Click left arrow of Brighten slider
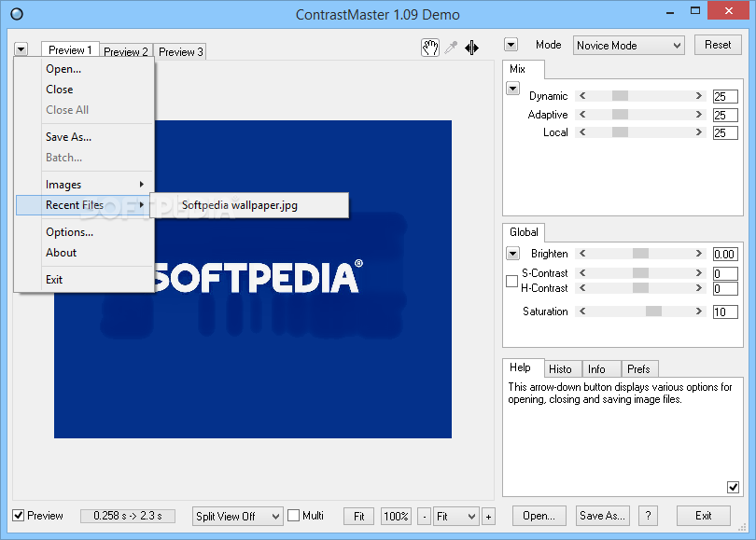This screenshot has height=540, width=756. pyautogui.click(x=582, y=254)
